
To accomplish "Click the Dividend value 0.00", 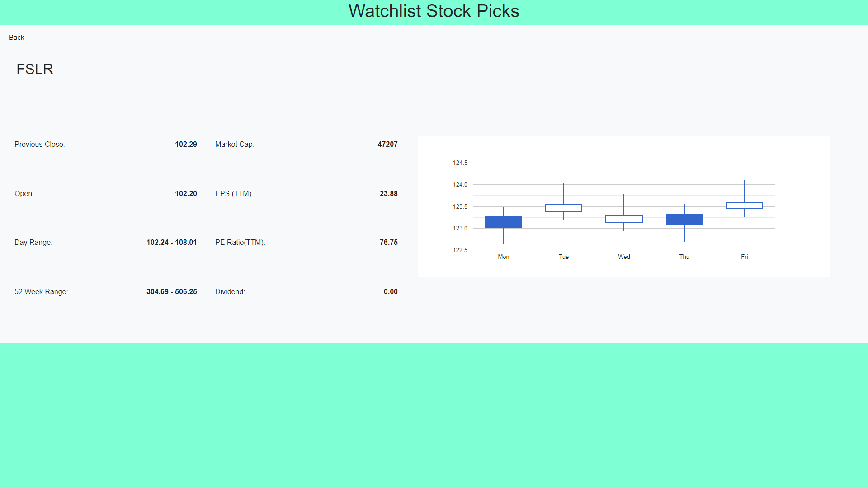I will tap(390, 291).
